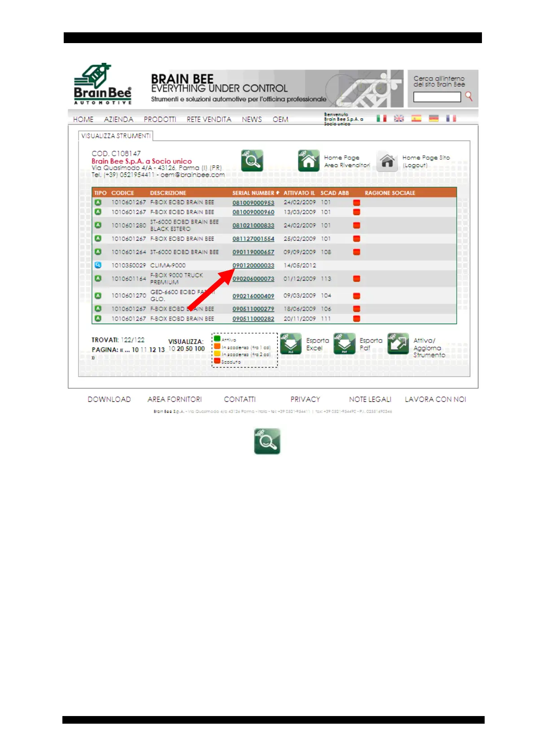The image size is (534, 756).
Task: Click red Scaduto legend swatch
Action: (217, 361)
